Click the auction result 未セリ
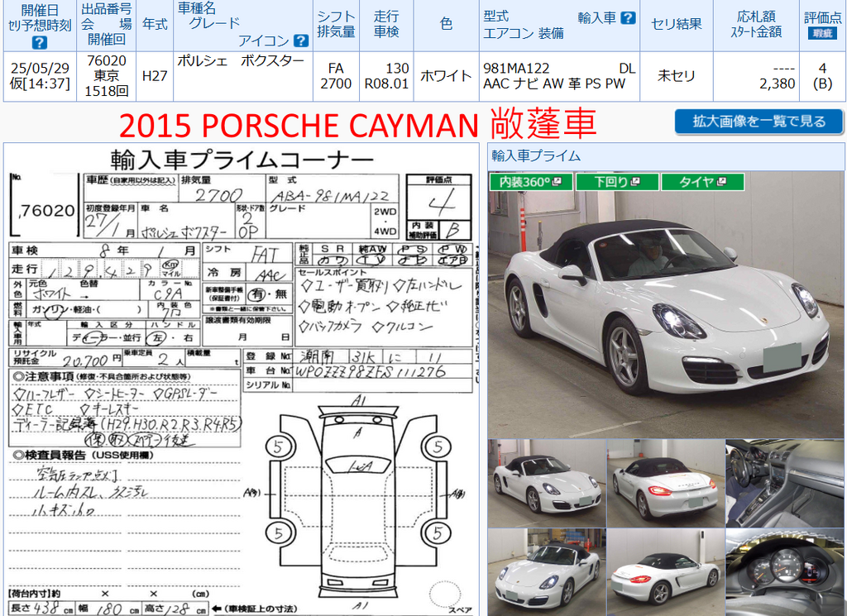The height and width of the screenshot is (616, 847). tap(677, 76)
